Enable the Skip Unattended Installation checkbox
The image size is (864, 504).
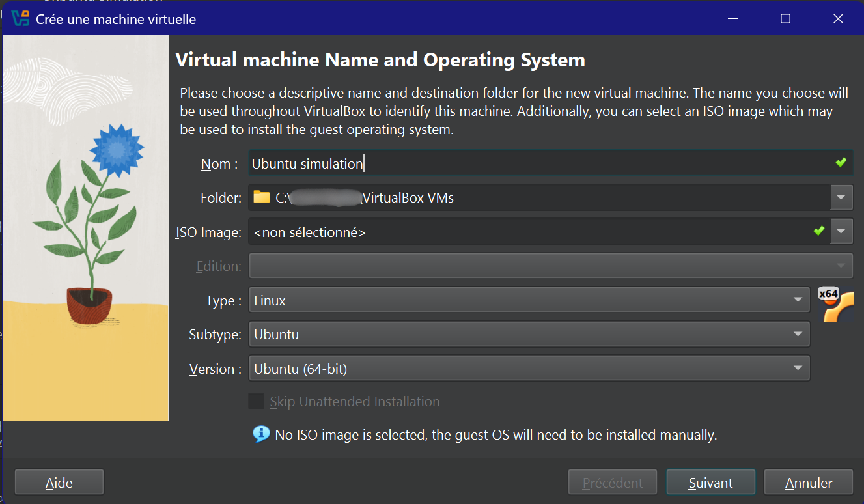(x=256, y=402)
